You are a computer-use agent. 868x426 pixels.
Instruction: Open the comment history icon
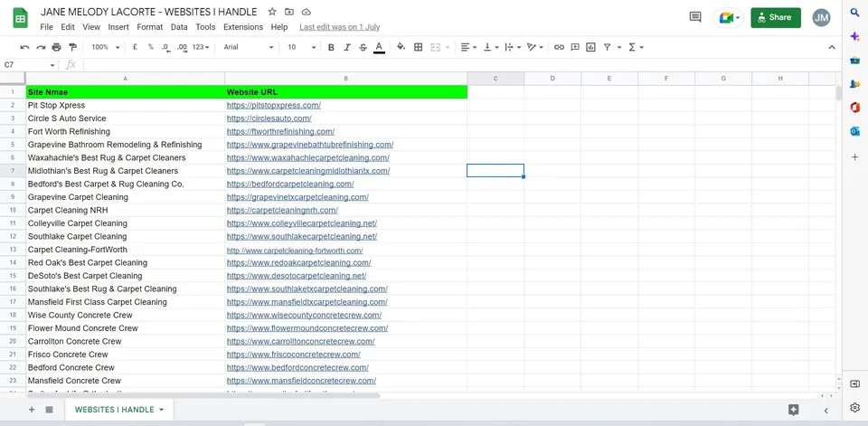click(x=695, y=17)
